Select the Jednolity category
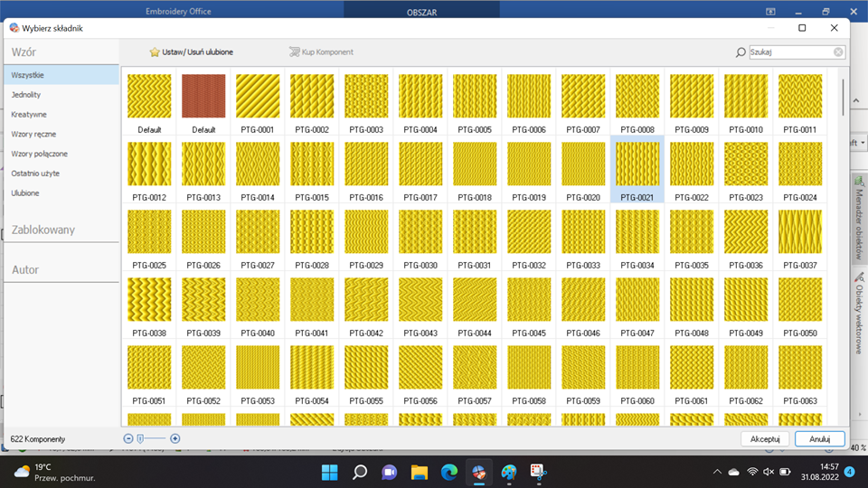Screen dimensions: 868x488 [26, 95]
